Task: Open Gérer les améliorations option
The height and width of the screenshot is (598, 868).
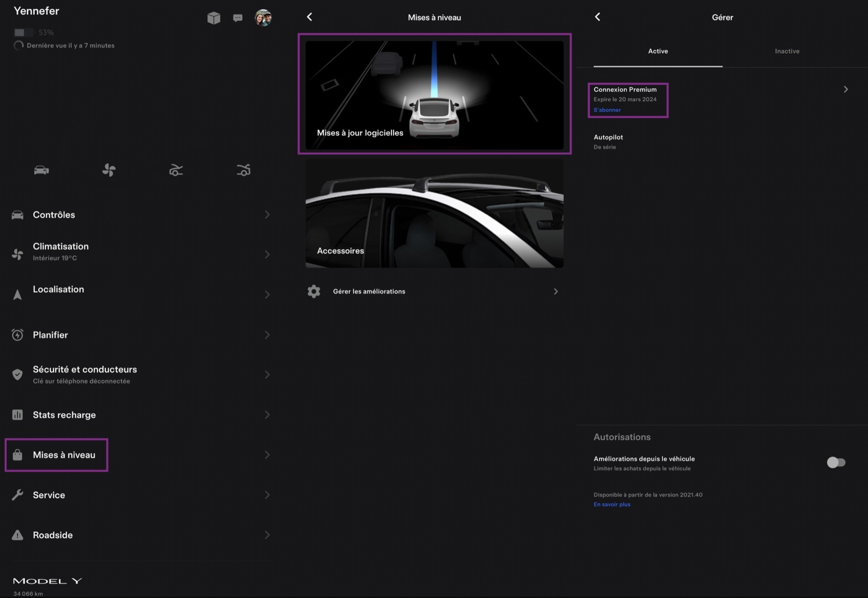Action: [x=434, y=291]
